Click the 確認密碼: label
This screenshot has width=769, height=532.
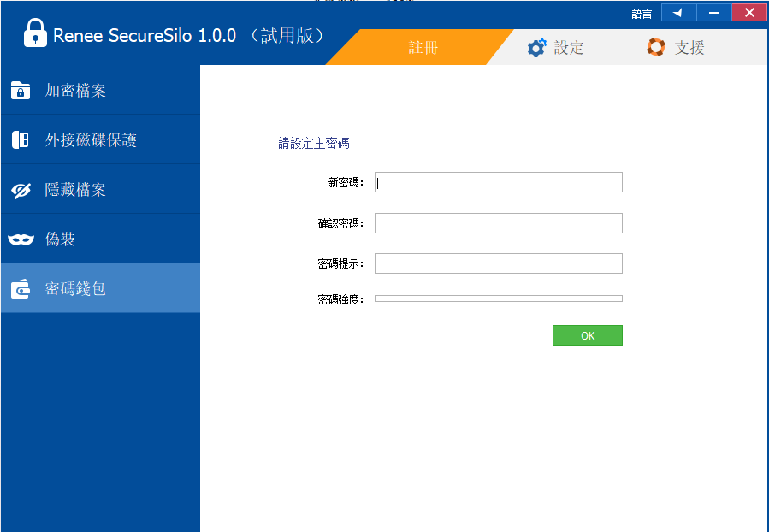[340, 224]
